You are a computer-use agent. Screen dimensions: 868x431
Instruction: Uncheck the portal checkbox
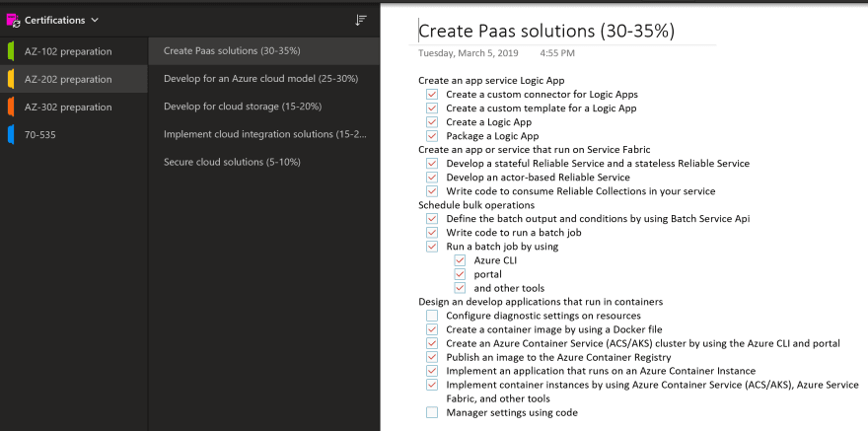[x=460, y=274]
